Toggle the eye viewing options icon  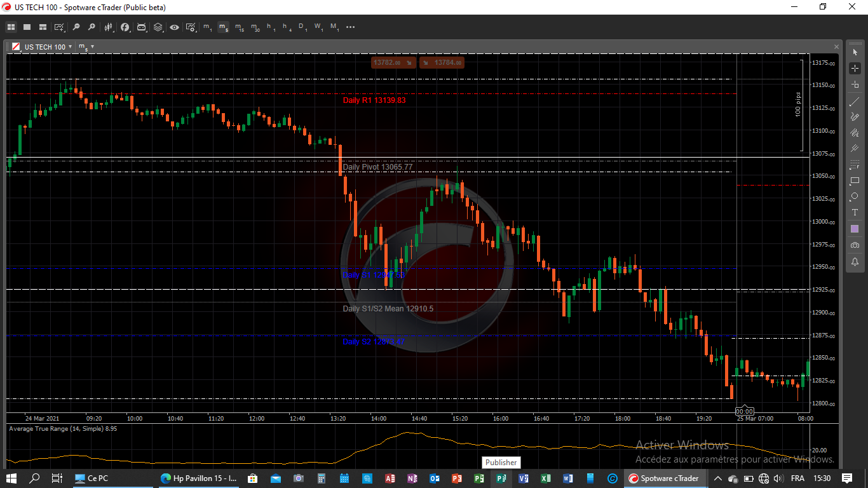pyautogui.click(x=174, y=27)
